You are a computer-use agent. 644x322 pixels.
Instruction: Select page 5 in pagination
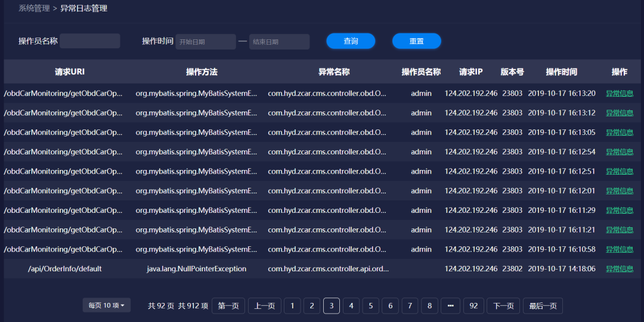[x=371, y=306]
